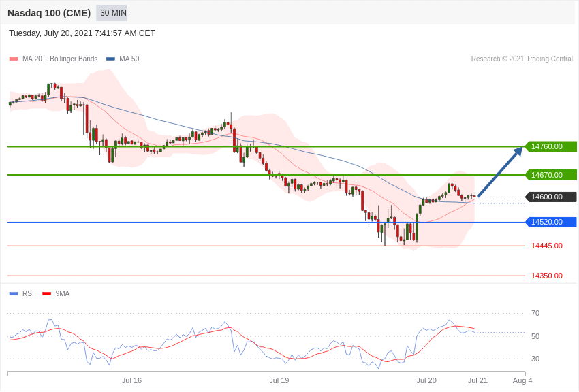This screenshot has width=579, height=392.
Task: Click the blue MA 50 legend swatch
Action: [110, 59]
